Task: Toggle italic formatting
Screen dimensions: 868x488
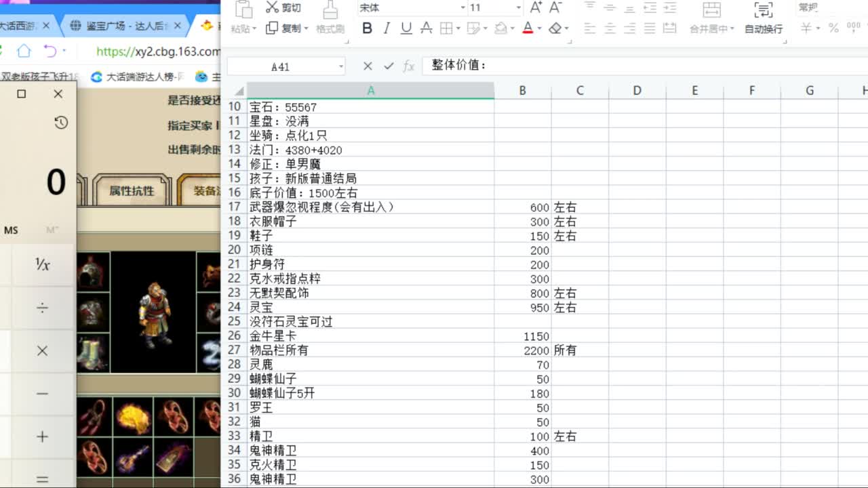Action: [387, 28]
